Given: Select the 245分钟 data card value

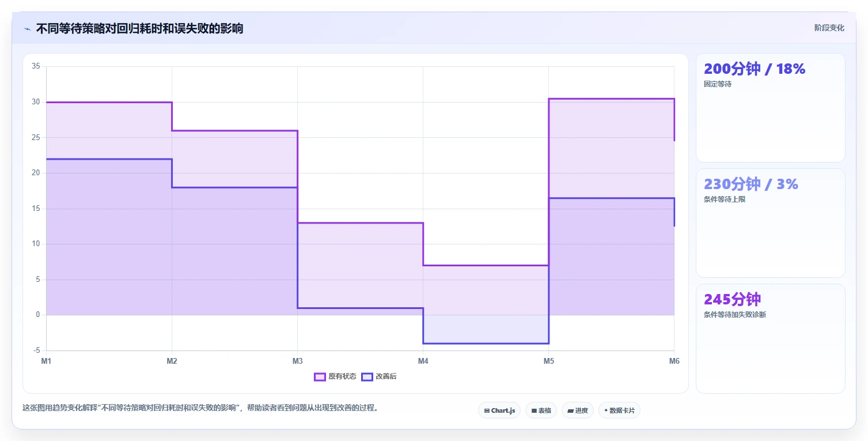Looking at the screenshot, I should pyautogui.click(x=733, y=299).
